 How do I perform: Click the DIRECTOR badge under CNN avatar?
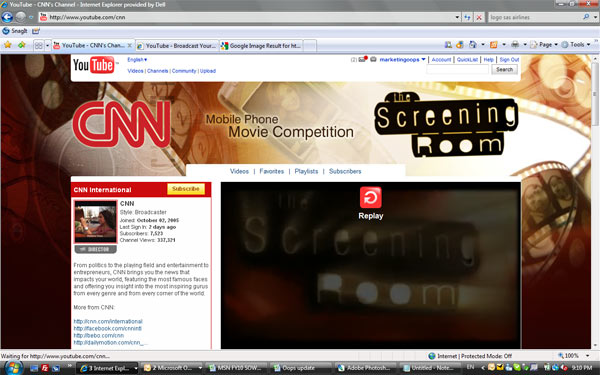point(95,249)
